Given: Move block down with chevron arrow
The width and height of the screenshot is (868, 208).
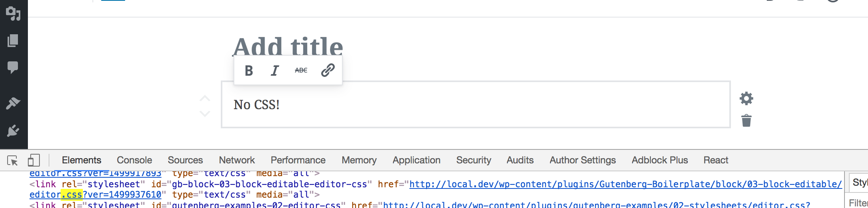Looking at the screenshot, I should coord(204,114).
